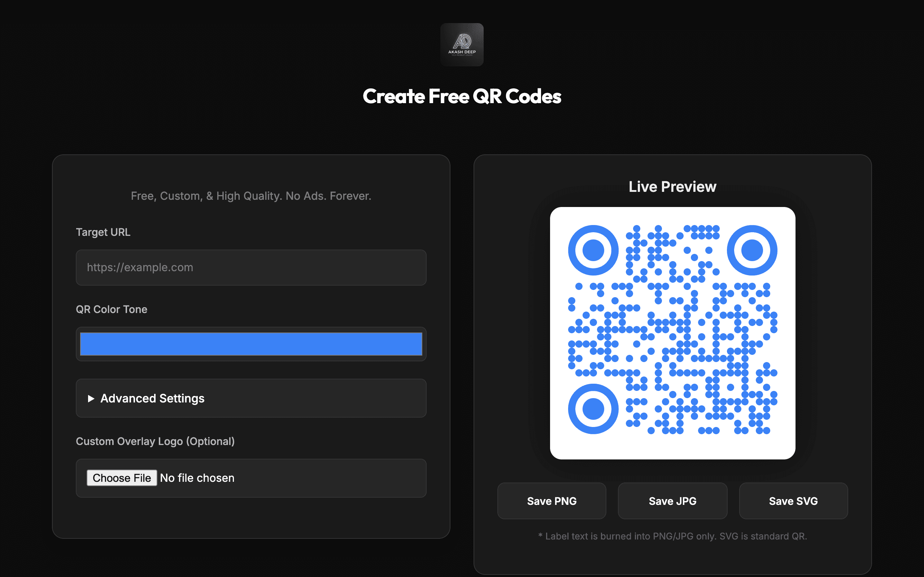
Task: Click Save PNG to download the QR code
Action: (x=552, y=501)
